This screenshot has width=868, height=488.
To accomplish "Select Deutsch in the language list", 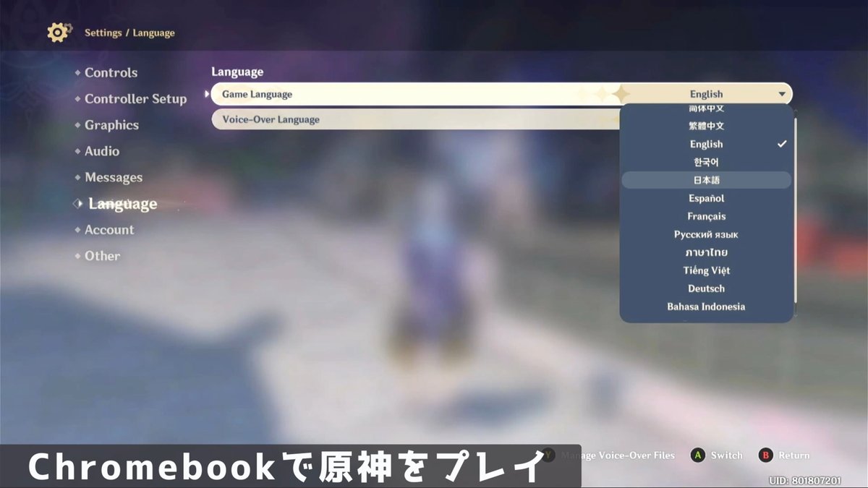I will tap(706, 288).
